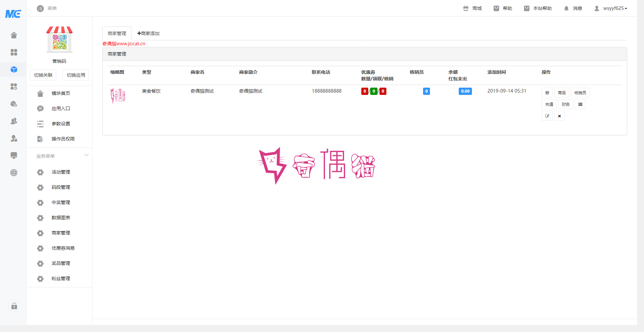
Task: Collapse the 业务菜单 section chevron
Action: [87, 155]
